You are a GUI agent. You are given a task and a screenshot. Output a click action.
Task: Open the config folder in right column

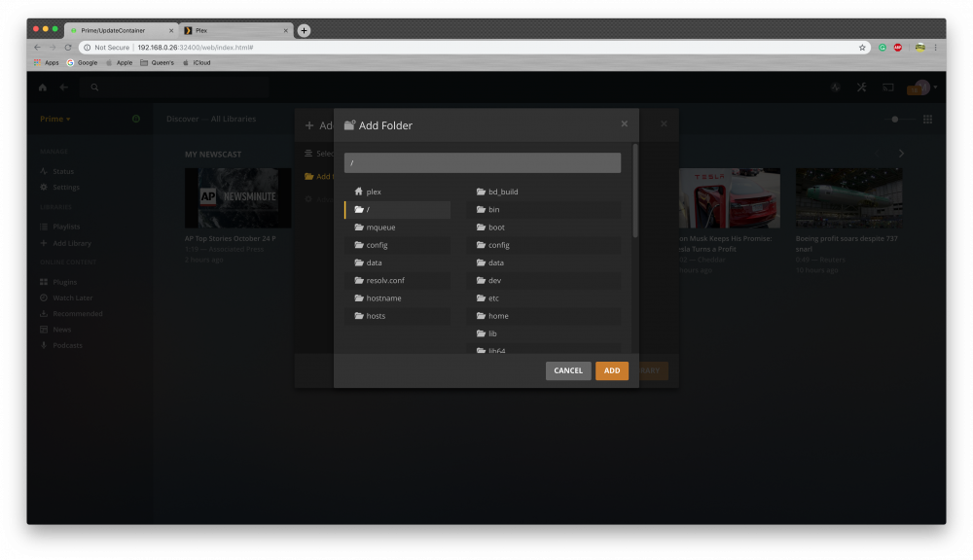(544, 245)
